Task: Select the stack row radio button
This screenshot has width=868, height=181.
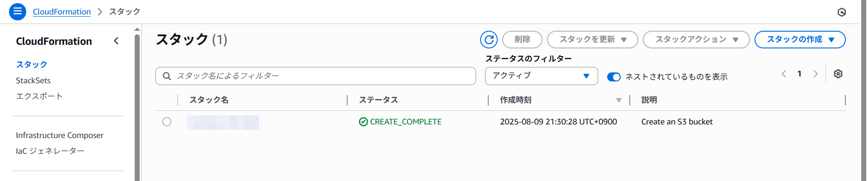Action: pos(167,122)
